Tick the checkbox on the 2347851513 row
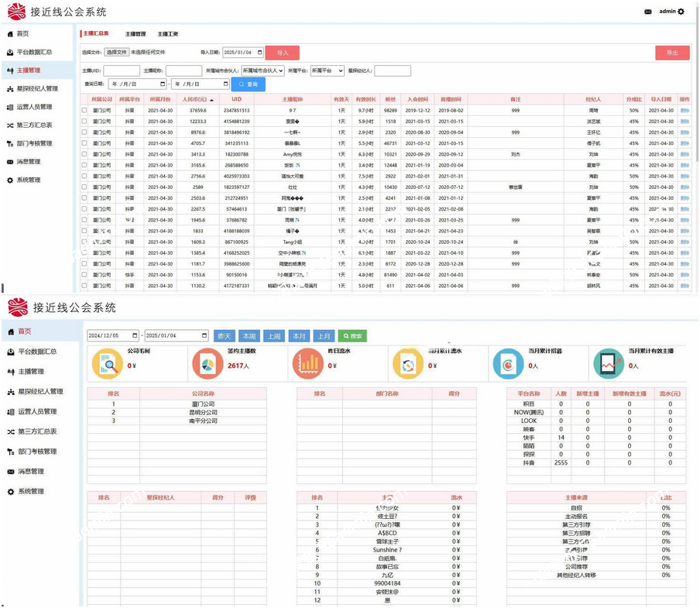 pos(84,111)
